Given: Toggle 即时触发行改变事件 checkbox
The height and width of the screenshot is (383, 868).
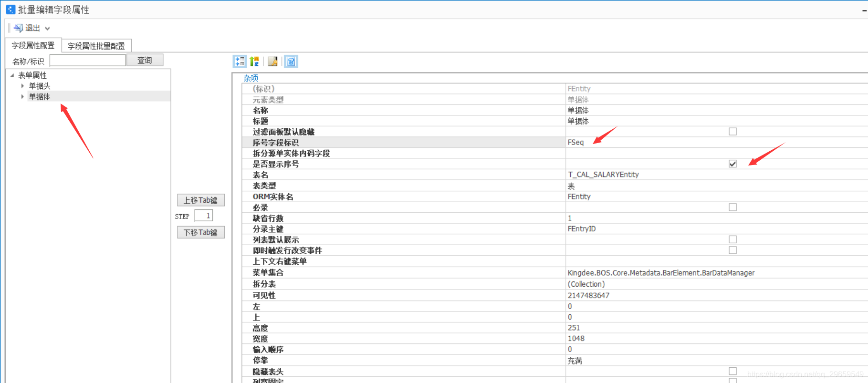Looking at the screenshot, I should coord(732,250).
